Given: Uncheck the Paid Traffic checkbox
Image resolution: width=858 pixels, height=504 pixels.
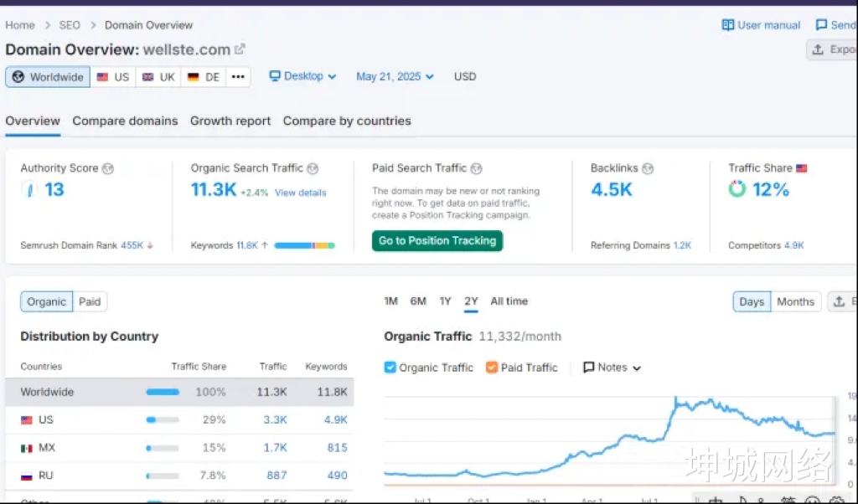Looking at the screenshot, I should pyautogui.click(x=492, y=368).
